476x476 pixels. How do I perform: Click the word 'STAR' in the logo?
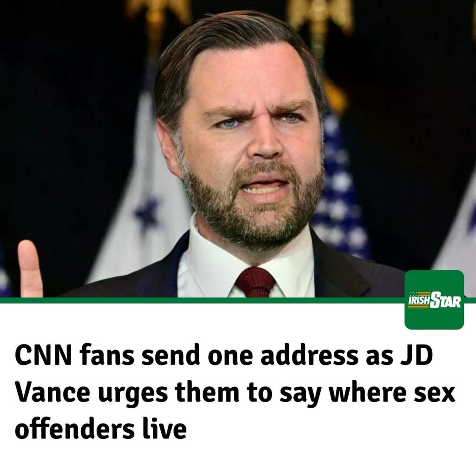446,301
